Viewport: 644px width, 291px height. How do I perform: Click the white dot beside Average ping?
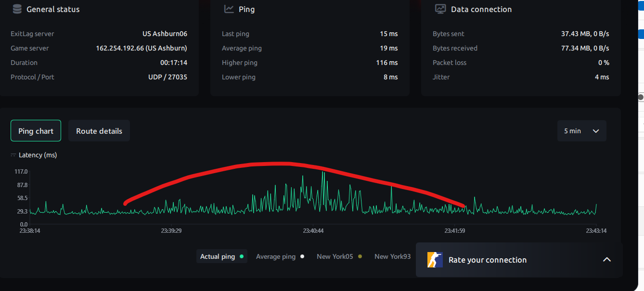pos(302,256)
